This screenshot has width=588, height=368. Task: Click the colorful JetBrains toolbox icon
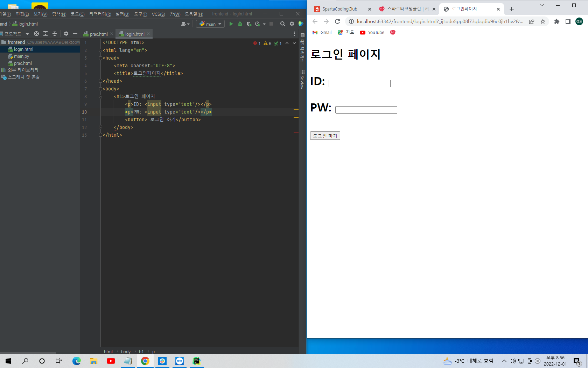click(301, 24)
